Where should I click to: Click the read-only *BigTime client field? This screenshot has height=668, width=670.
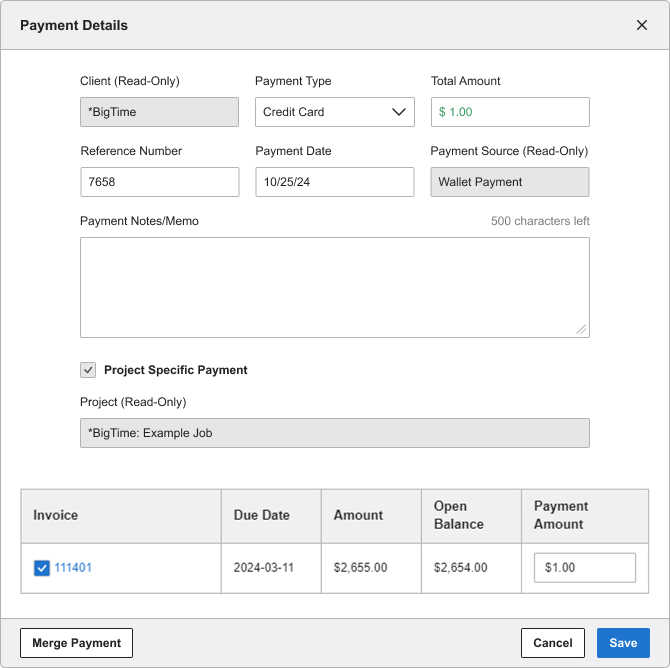point(159,112)
